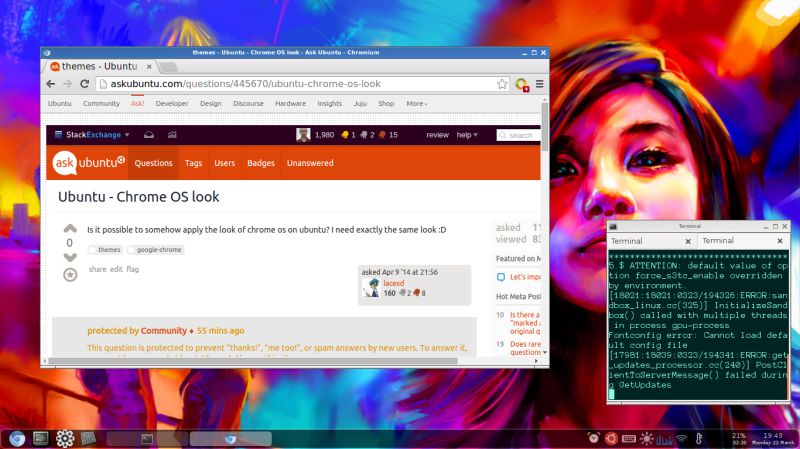
Task: Open settings gear in taskbar
Action: pos(65,438)
